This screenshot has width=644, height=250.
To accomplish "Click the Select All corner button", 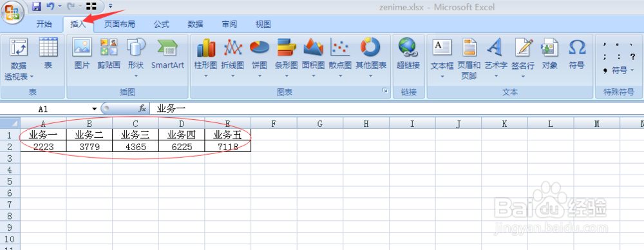I will pos(10,123).
